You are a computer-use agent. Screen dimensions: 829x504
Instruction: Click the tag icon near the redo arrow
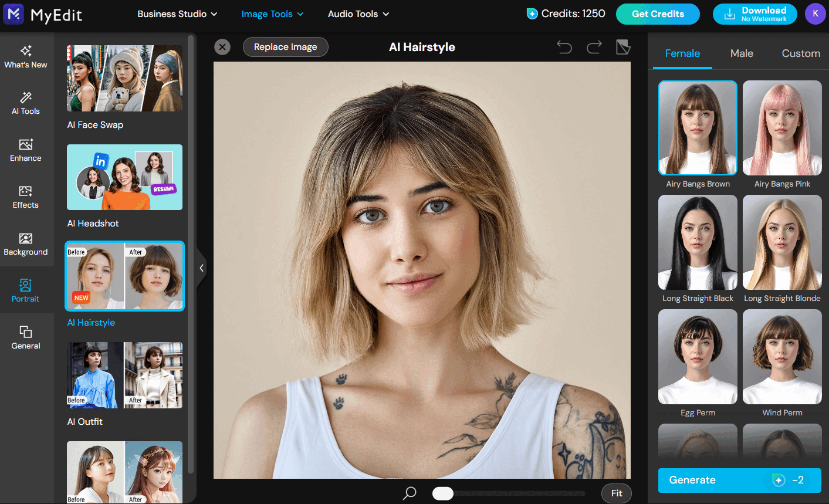tap(623, 47)
